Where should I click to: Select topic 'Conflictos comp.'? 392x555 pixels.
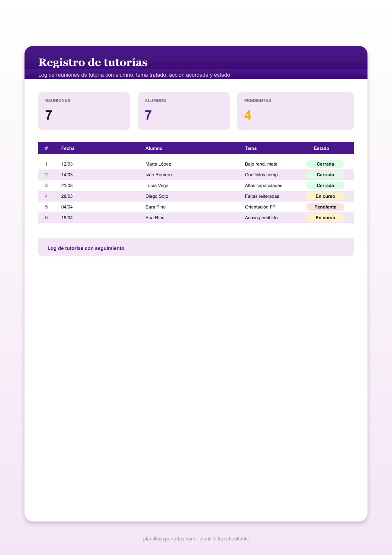click(262, 175)
